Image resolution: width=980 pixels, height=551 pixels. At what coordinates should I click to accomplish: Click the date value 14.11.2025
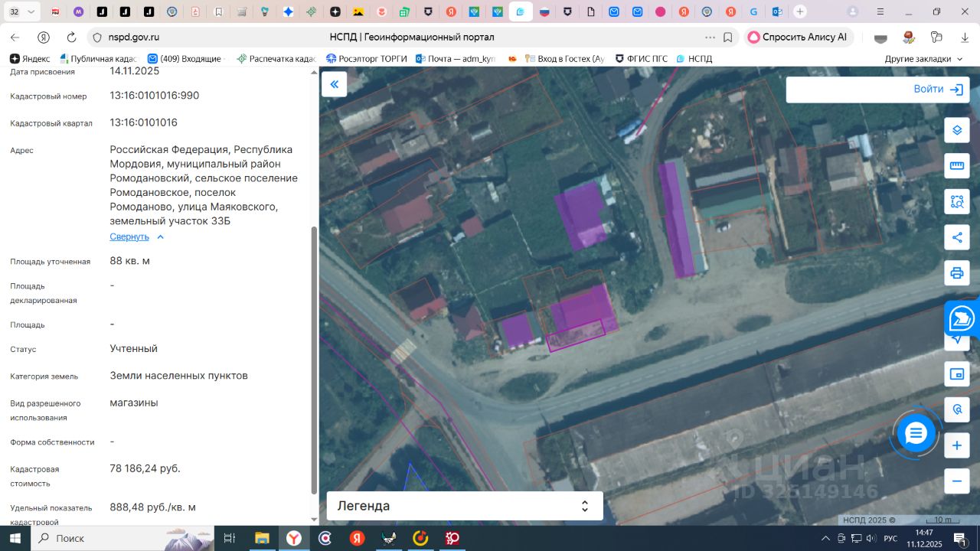pos(135,71)
